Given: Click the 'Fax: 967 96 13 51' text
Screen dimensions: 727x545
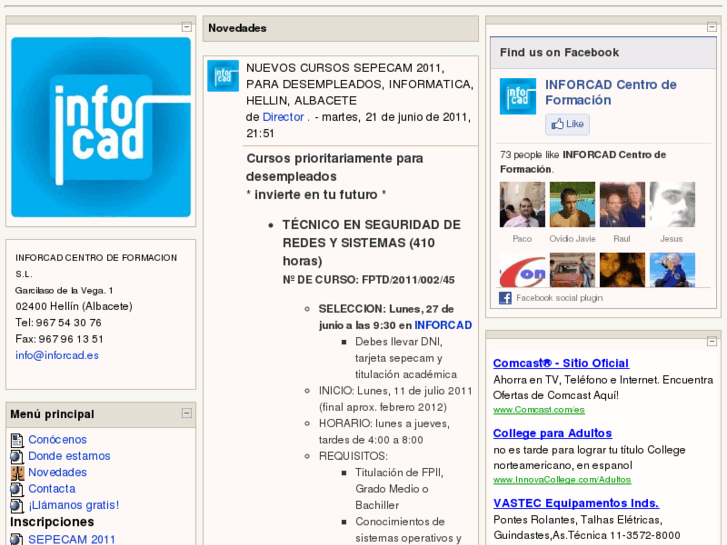Looking at the screenshot, I should [59, 339].
